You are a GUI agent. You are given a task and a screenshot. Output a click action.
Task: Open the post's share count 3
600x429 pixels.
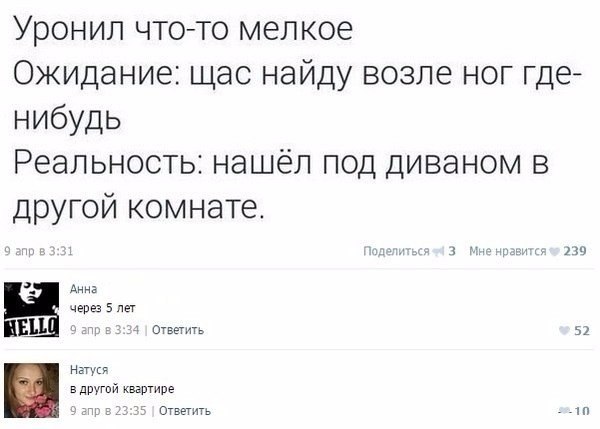452,251
